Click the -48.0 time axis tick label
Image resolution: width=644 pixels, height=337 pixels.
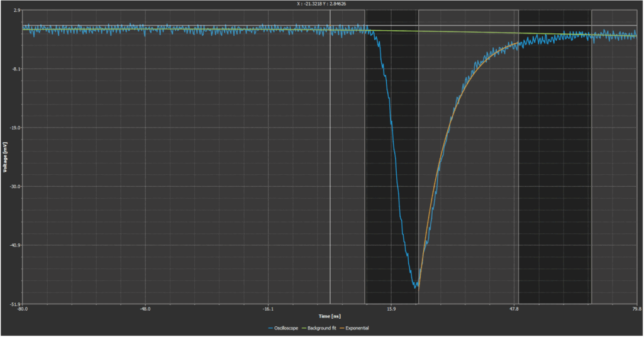(145, 309)
